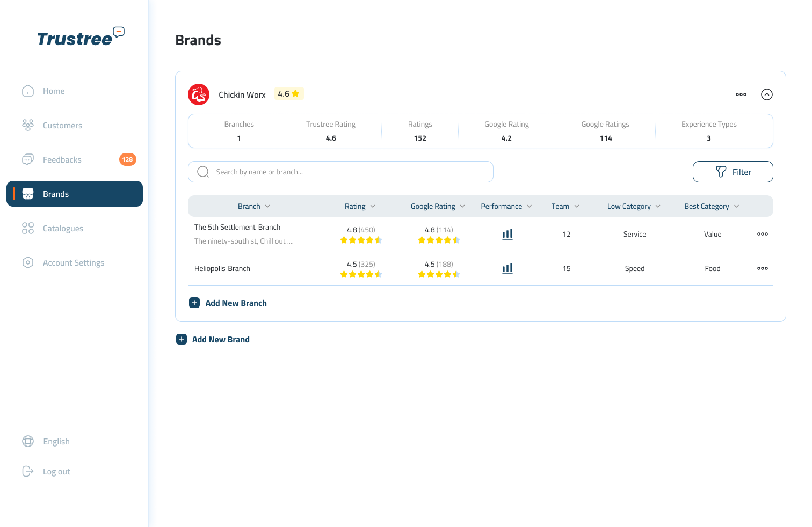Screen dimensions: 812x527
Task: Click the plus icon beside Add New Brand
Action: [x=182, y=339]
